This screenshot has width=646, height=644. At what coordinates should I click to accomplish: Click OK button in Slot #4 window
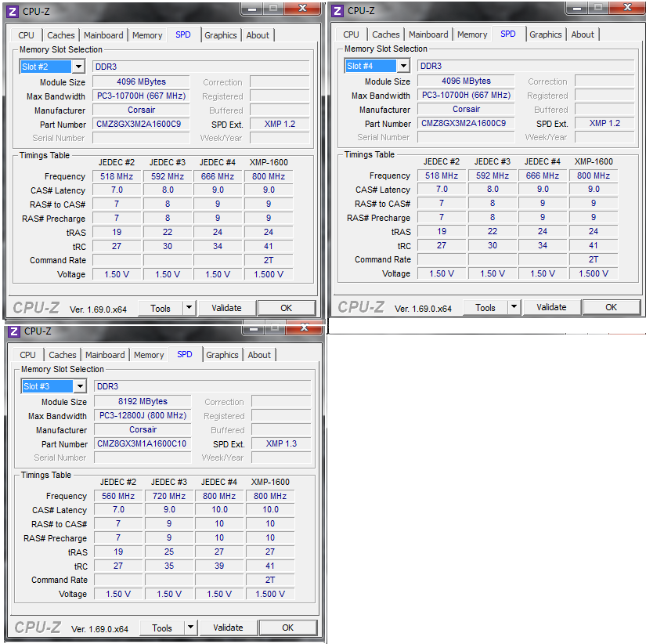(x=612, y=307)
